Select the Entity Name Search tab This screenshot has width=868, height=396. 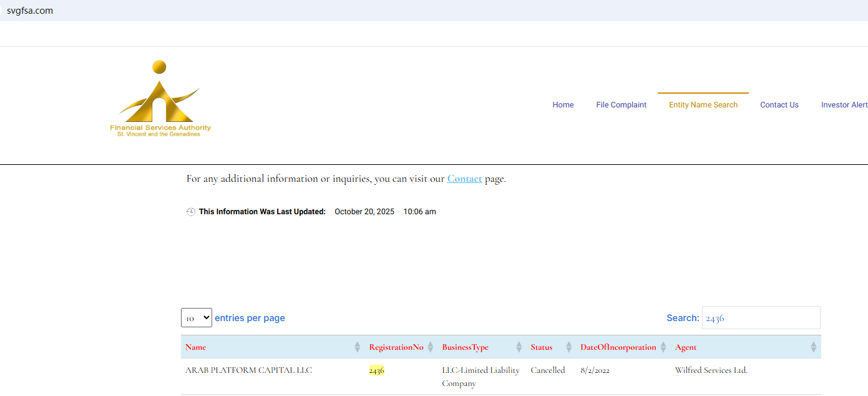click(x=703, y=105)
